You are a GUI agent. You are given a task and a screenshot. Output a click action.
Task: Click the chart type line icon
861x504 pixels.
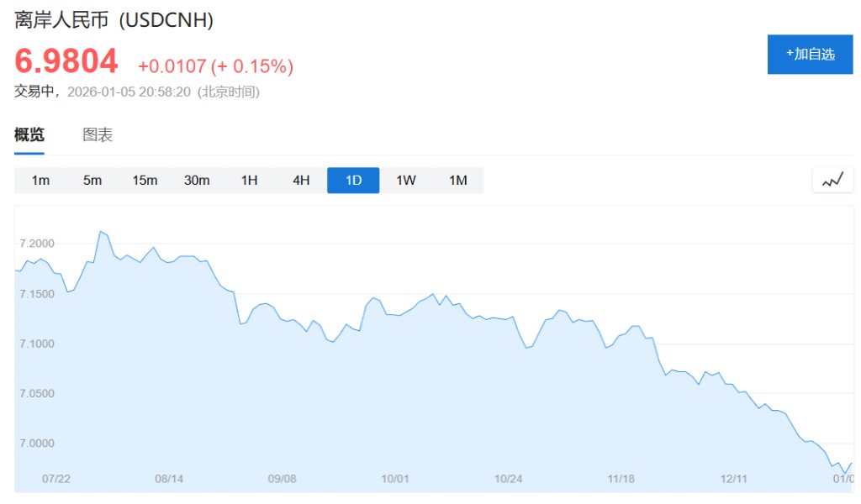(832, 180)
